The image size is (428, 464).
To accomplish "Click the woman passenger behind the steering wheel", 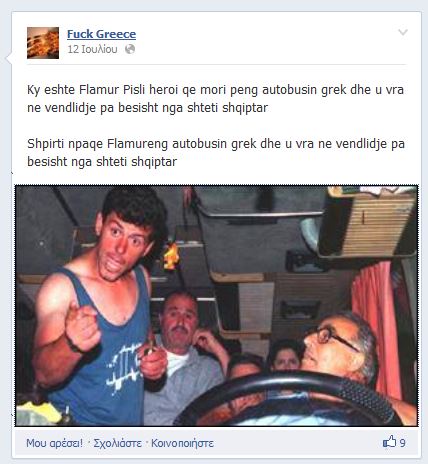I will coord(286,357).
